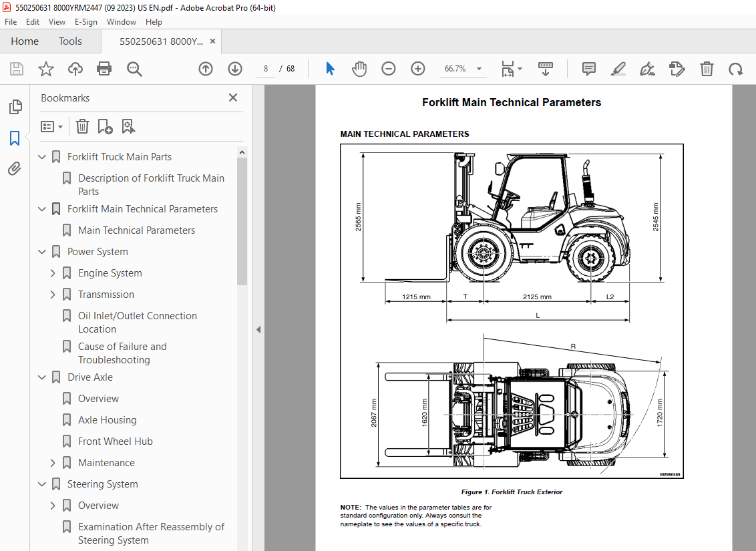The height and width of the screenshot is (551, 756).
Task: Go to Cause of Failure and Troubleshooting
Action: tap(122, 353)
